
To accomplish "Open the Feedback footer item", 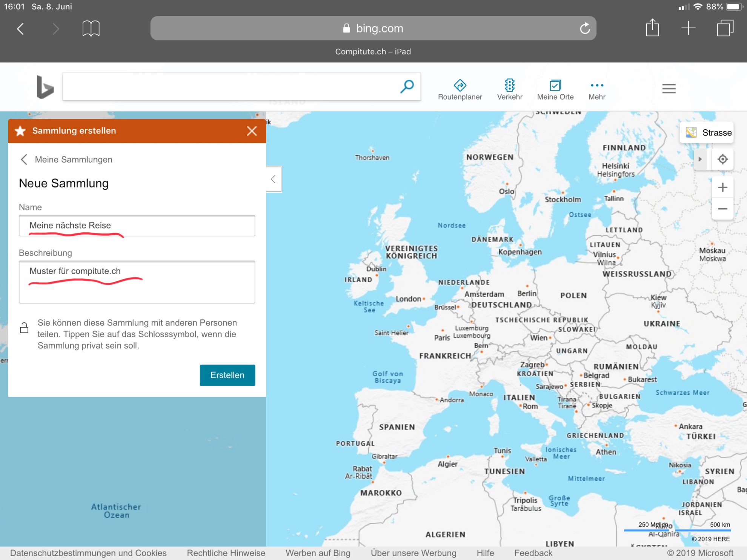I will pos(533,553).
